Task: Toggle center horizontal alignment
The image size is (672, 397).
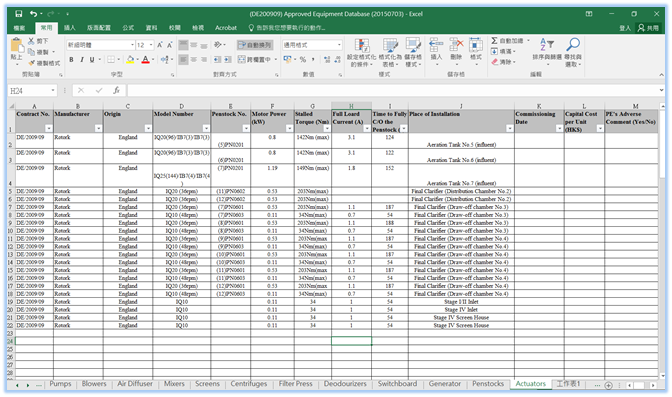Action: click(x=194, y=60)
